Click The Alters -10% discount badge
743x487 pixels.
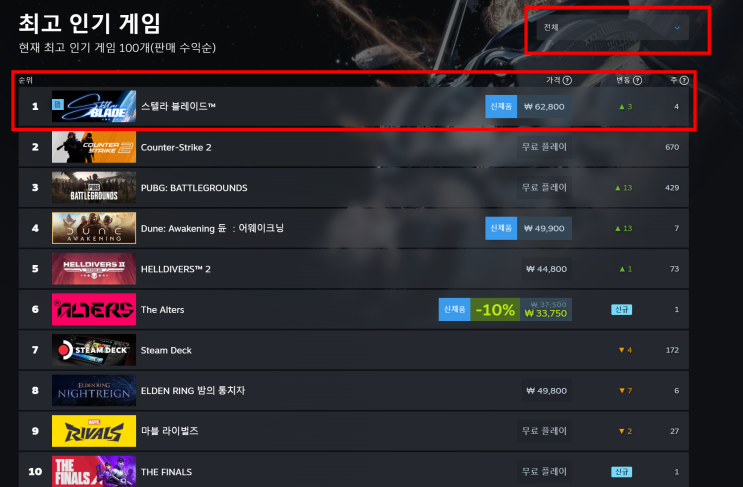pos(495,309)
